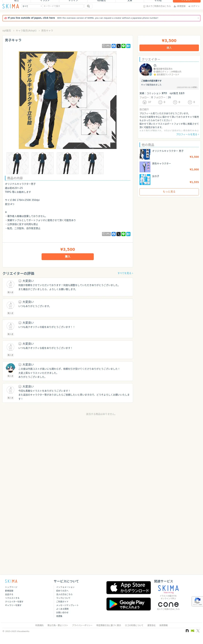The width and height of the screenshot is (203, 644).
Task: Open 法人でご利用の方はこちら header link
Action: [157, 6]
